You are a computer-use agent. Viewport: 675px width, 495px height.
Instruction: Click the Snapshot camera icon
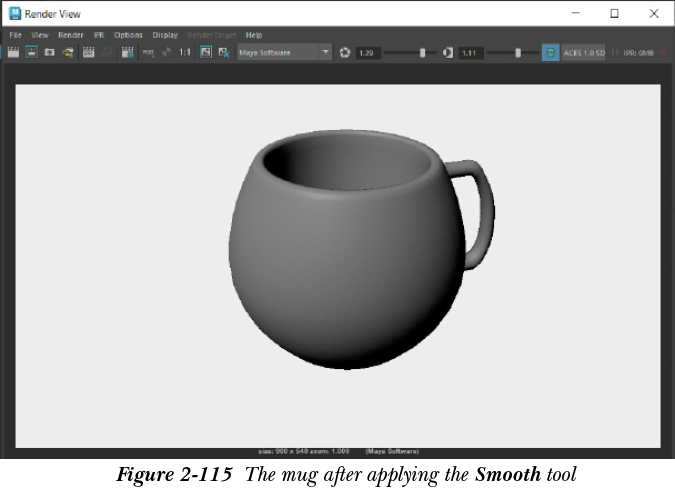[x=49, y=52]
